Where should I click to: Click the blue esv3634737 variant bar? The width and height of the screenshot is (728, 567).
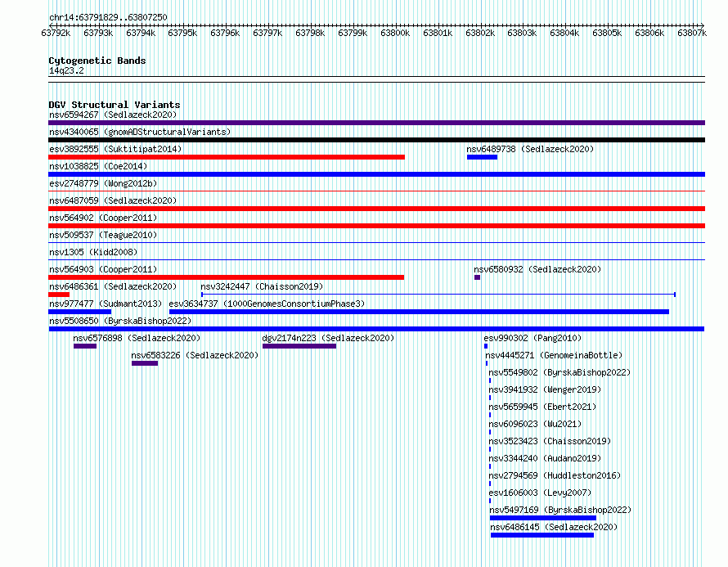pos(420,312)
